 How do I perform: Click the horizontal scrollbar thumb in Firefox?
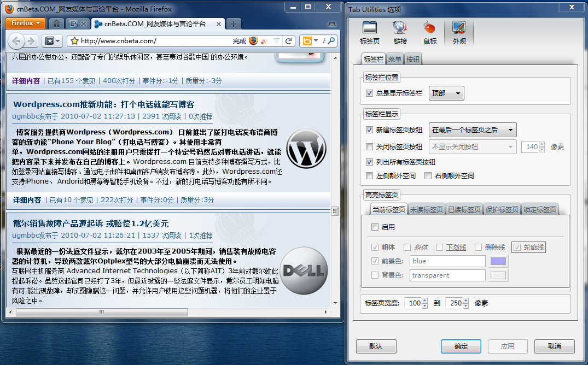click(102, 312)
